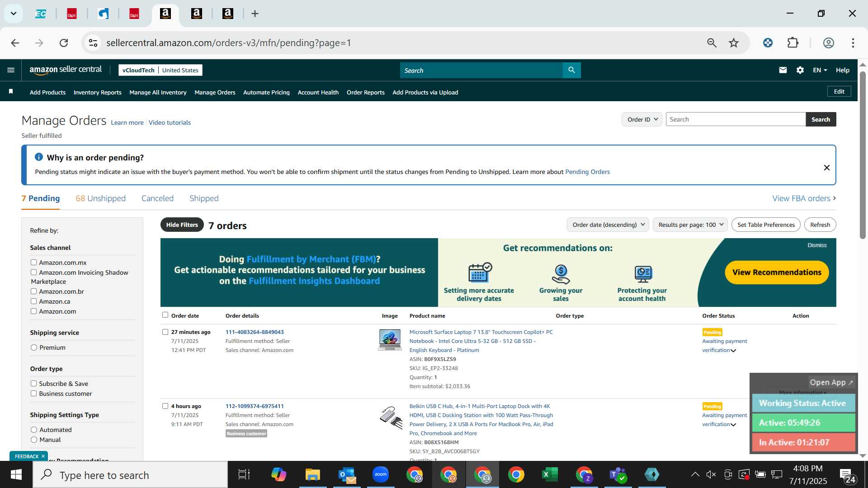
Task: Open a new browser tab
Action: coord(255,14)
